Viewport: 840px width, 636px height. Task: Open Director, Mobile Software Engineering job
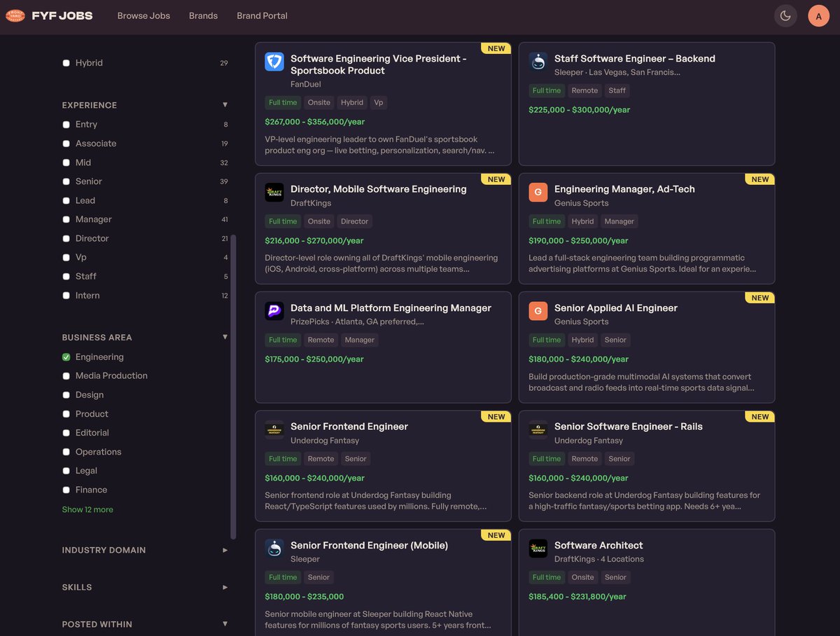[379, 189]
